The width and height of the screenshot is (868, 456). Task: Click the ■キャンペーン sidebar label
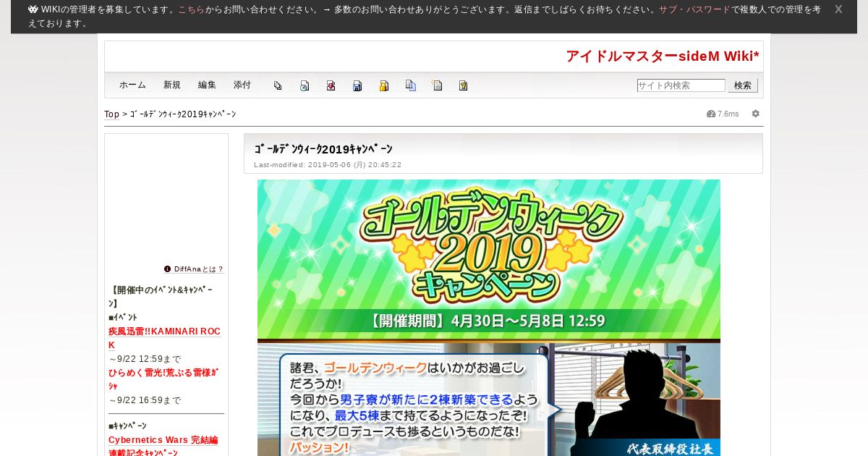(127, 426)
